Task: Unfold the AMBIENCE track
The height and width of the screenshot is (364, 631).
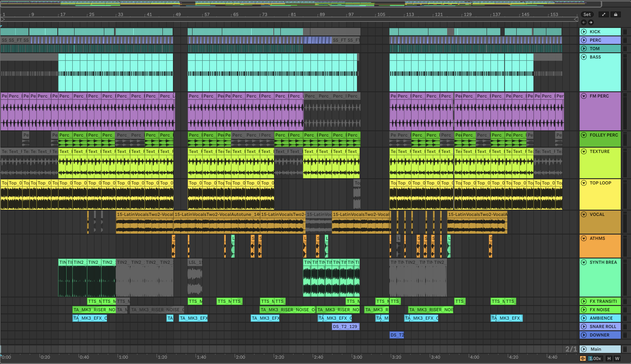Action: [584, 318]
